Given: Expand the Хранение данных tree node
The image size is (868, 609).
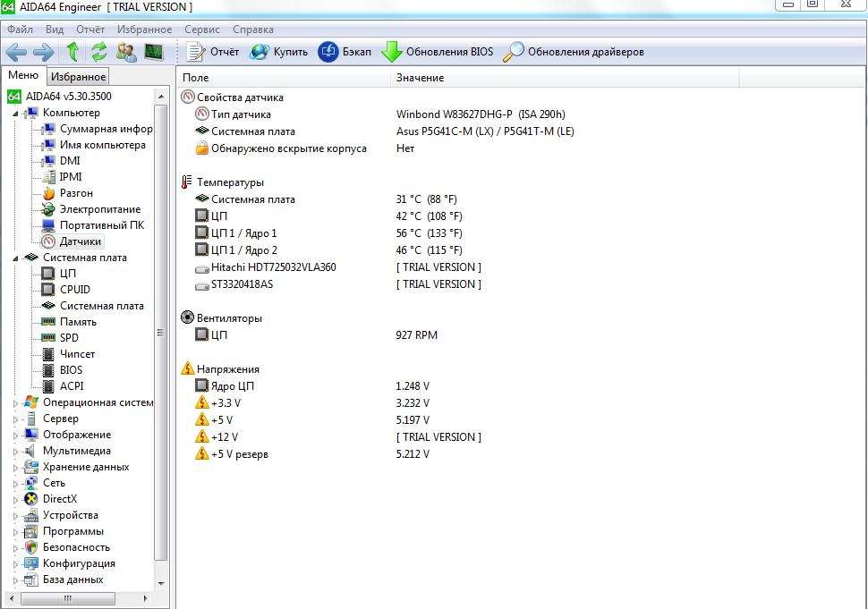Looking at the screenshot, I should 15,468.
